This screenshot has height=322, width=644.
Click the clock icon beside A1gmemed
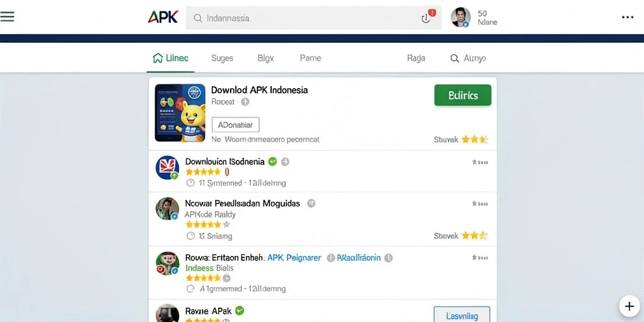pyautogui.click(x=190, y=289)
